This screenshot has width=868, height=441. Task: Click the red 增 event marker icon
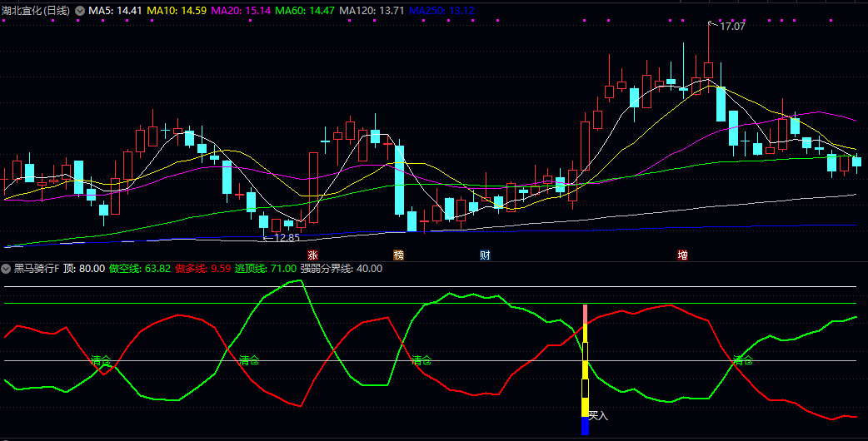coord(682,255)
